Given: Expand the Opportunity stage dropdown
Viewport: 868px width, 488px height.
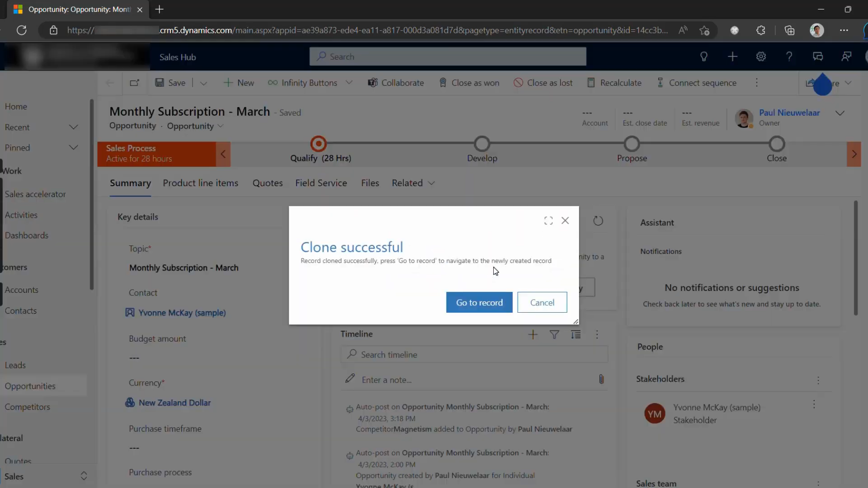Looking at the screenshot, I should tap(221, 126).
